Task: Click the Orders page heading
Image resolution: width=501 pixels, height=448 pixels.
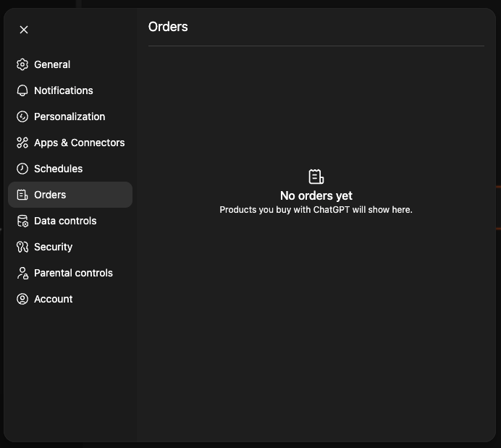Action: [x=168, y=27]
